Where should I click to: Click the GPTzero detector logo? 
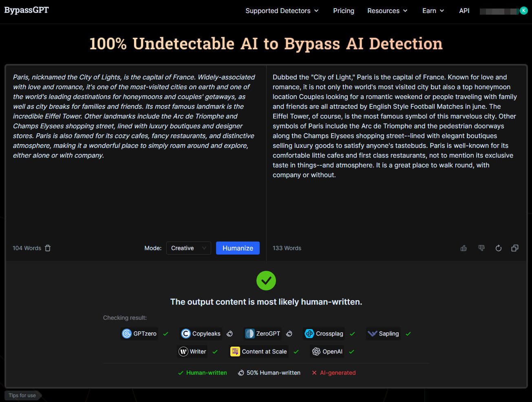click(x=127, y=334)
